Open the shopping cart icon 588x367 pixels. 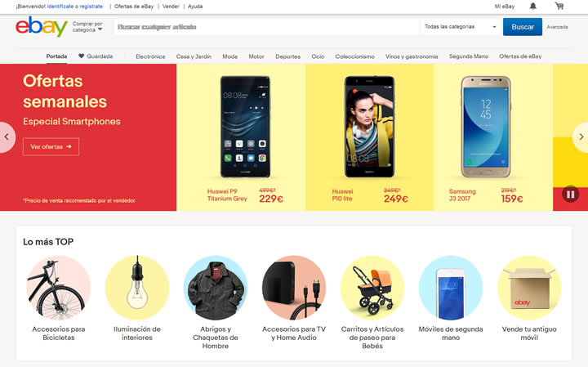pos(559,6)
